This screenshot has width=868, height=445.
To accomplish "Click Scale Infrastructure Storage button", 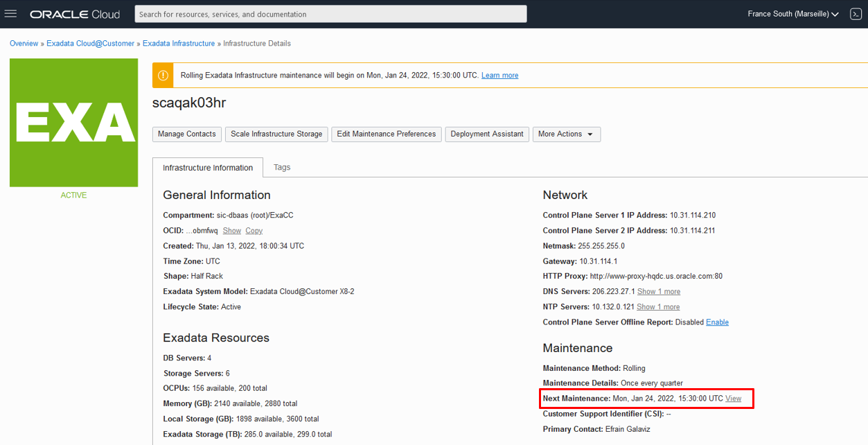I will click(x=276, y=134).
